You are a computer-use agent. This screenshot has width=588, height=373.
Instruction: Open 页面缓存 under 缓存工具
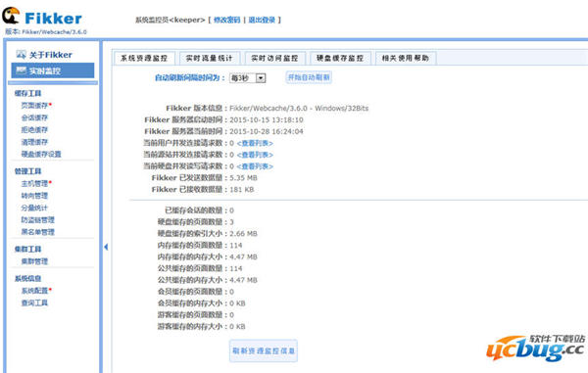pos(34,106)
